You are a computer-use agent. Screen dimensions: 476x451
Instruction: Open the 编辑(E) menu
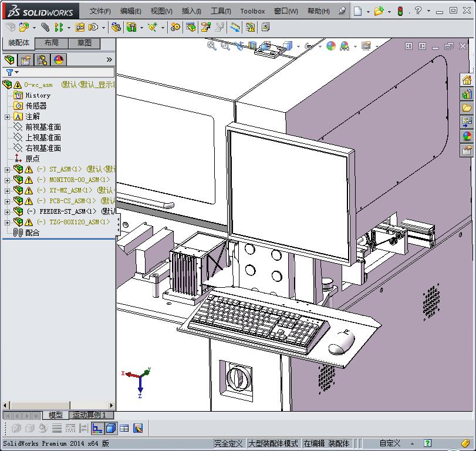[x=130, y=11]
